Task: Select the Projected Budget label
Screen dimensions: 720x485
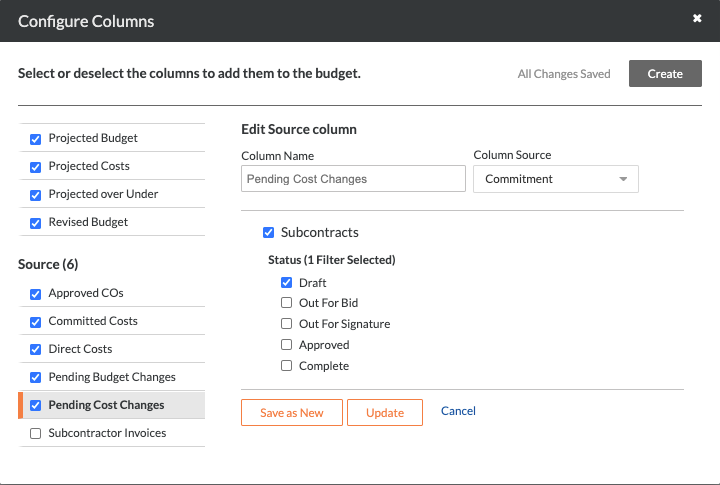Action: (x=93, y=138)
